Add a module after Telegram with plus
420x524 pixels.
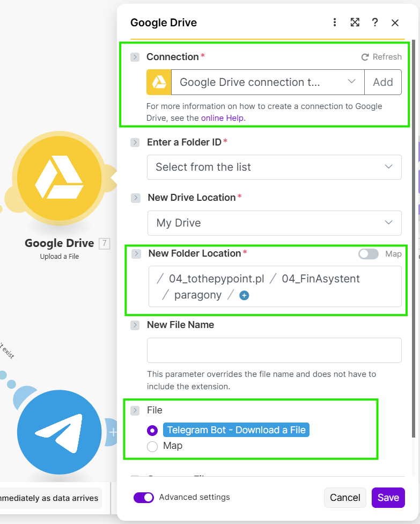point(113,432)
